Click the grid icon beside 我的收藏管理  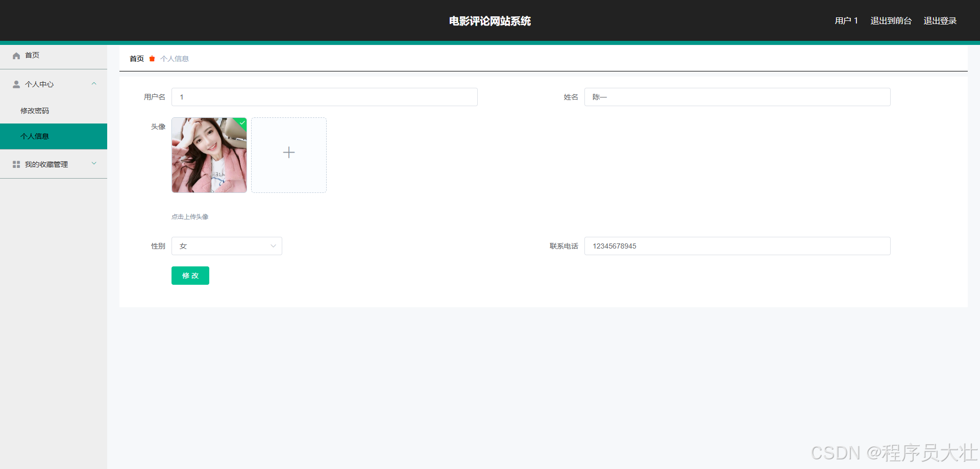click(16, 163)
